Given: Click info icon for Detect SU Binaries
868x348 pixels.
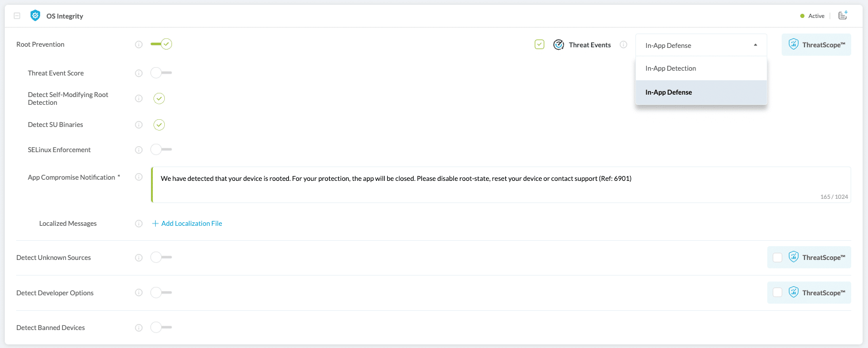Looking at the screenshot, I should 139,125.
